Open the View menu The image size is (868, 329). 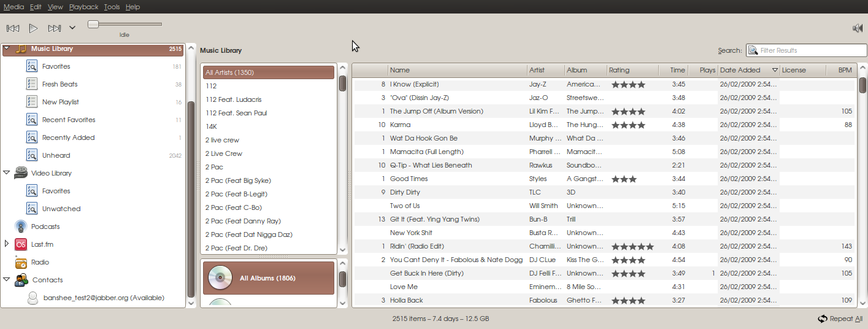[x=55, y=7]
